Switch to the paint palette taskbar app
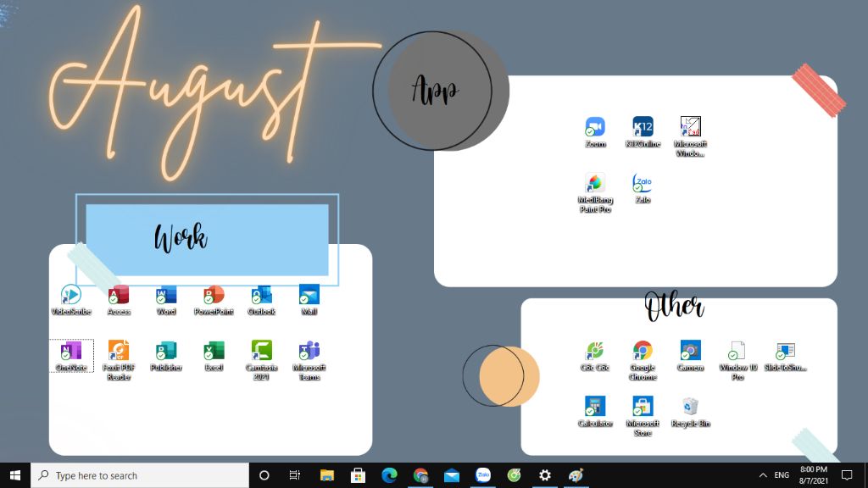 click(576, 475)
